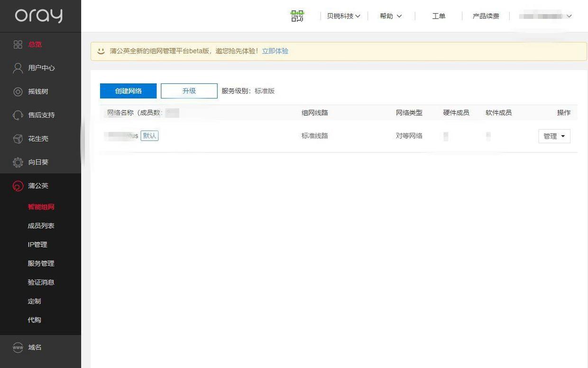Click the 操作 column header
The height and width of the screenshot is (368, 588).
pos(564,113)
